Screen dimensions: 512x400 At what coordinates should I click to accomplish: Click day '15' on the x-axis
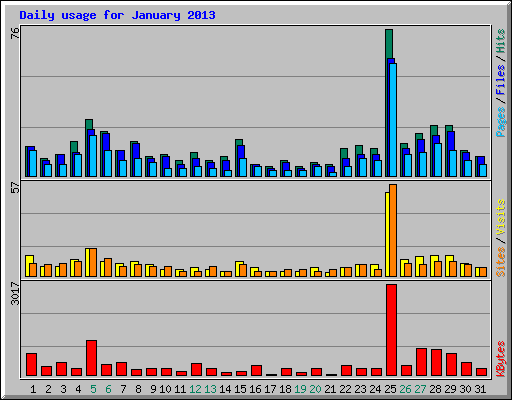(x=240, y=389)
